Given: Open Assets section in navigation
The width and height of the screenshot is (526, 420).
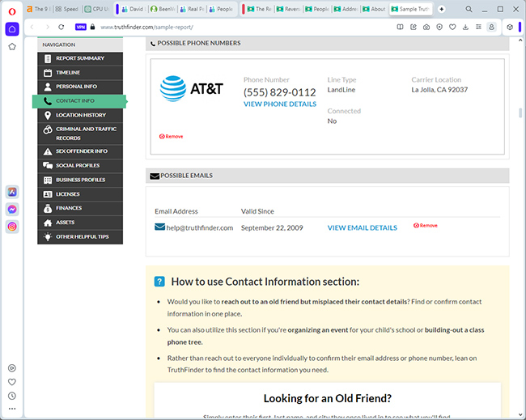Looking at the screenshot, I should click(80, 223).
